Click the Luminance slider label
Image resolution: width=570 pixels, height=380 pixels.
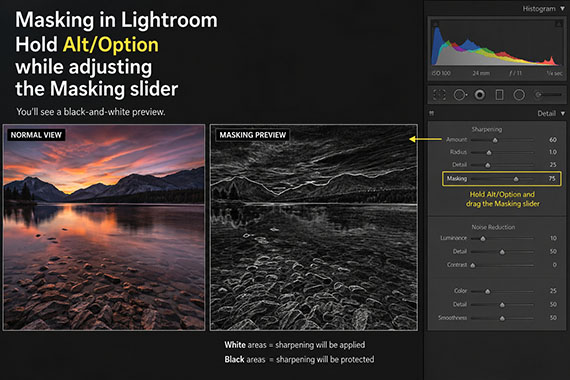pos(454,238)
